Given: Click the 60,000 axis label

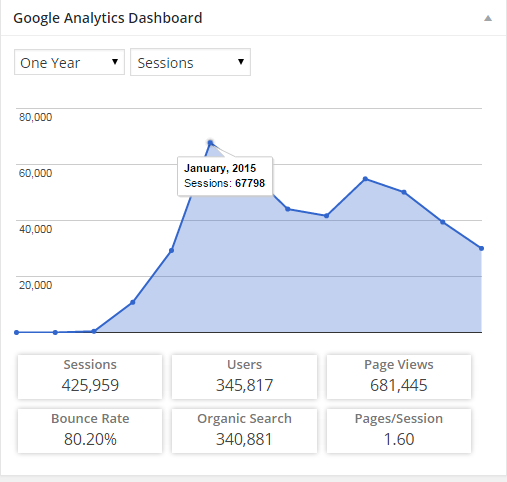Looking at the screenshot, I should pos(35,173).
